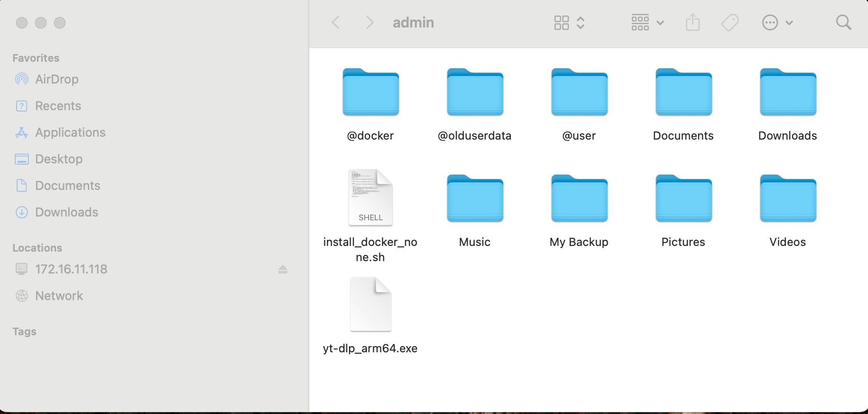Select the yt-dlp_arm64.exe file icon
The width and height of the screenshot is (868, 414).
coord(370,304)
